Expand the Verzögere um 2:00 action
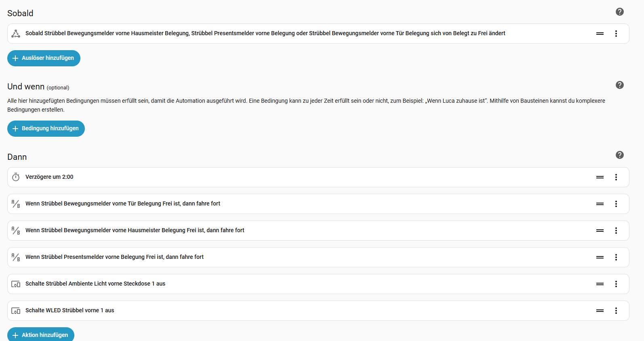This screenshot has width=644, height=341. [49, 177]
